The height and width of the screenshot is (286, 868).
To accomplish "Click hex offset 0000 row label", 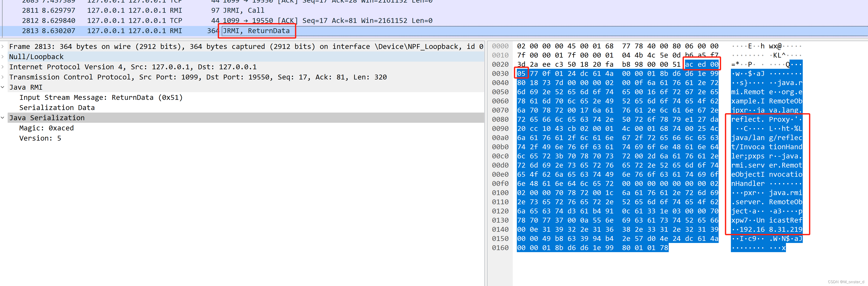I will point(500,46).
